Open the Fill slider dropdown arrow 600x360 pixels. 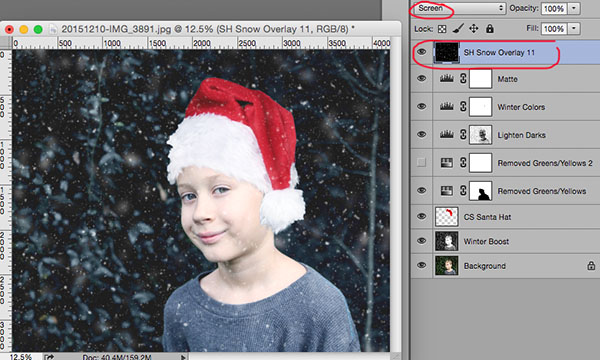(x=574, y=28)
